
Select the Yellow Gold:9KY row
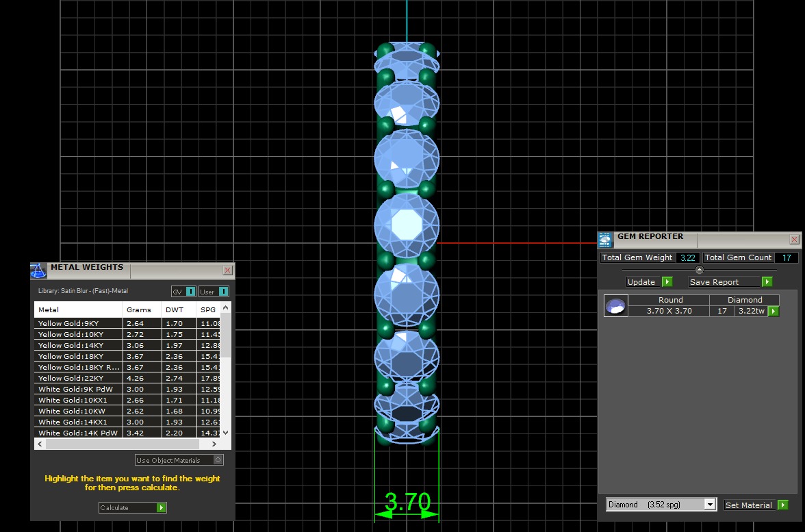tap(127, 323)
